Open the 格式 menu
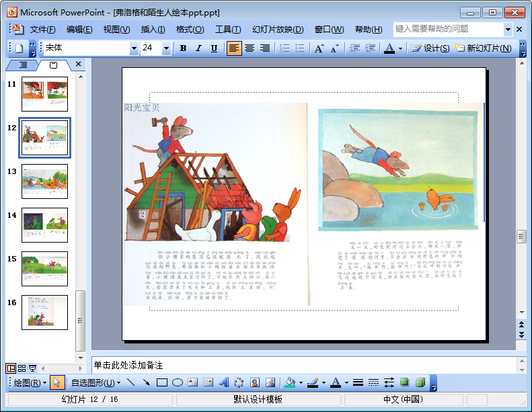This screenshot has height=412, width=532. point(190,30)
